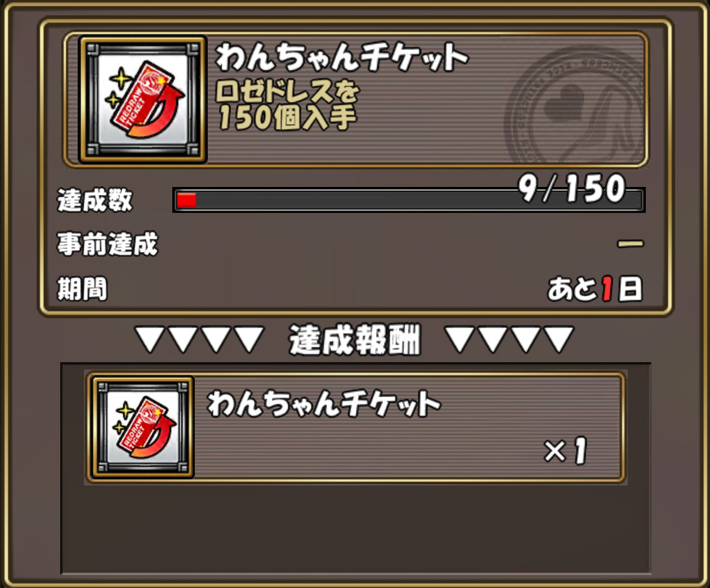Image resolution: width=710 pixels, height=588 pixels.
Task: Tap the mission's redraw ticket icon at top
Action: tap(143, 100)
